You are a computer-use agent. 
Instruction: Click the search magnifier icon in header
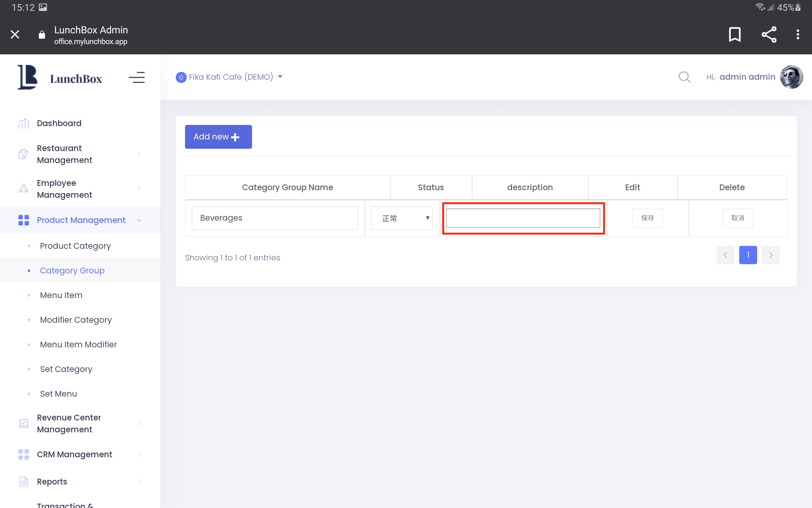pos(684,77)
